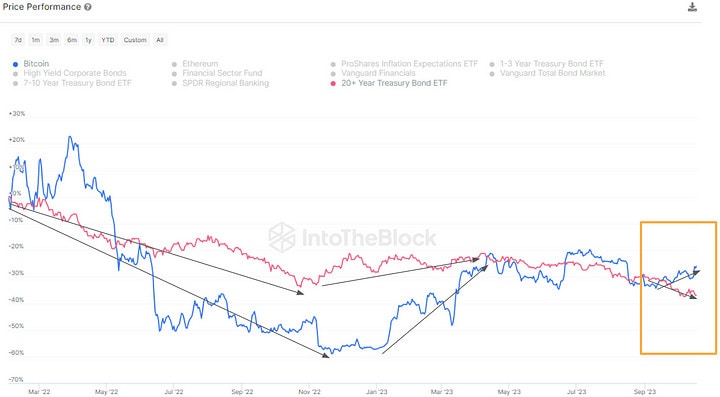The width and height of the screenshot is (720, 397).
Task: Select the 1m time range
Action: pyautogui.click(x=36, y=40)
